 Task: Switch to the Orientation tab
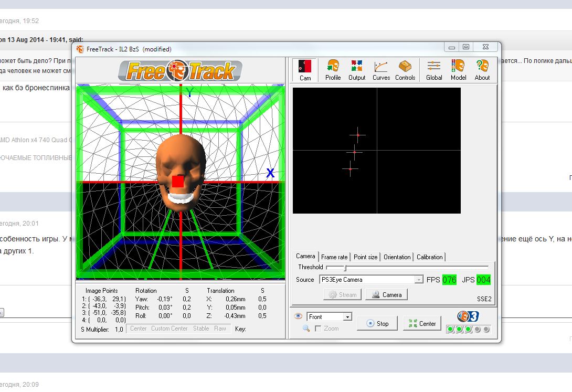click(397, 257)
